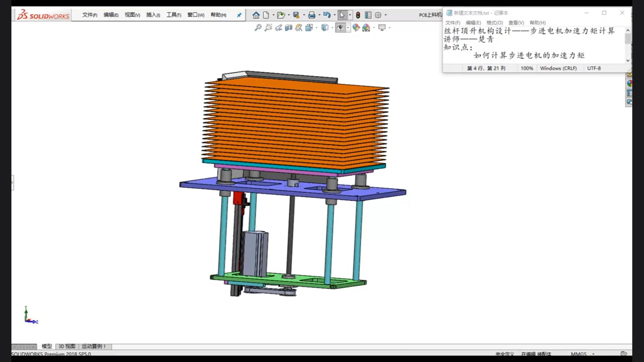Click Previous View icon
The image size is (644, 362).
(278, 28)
